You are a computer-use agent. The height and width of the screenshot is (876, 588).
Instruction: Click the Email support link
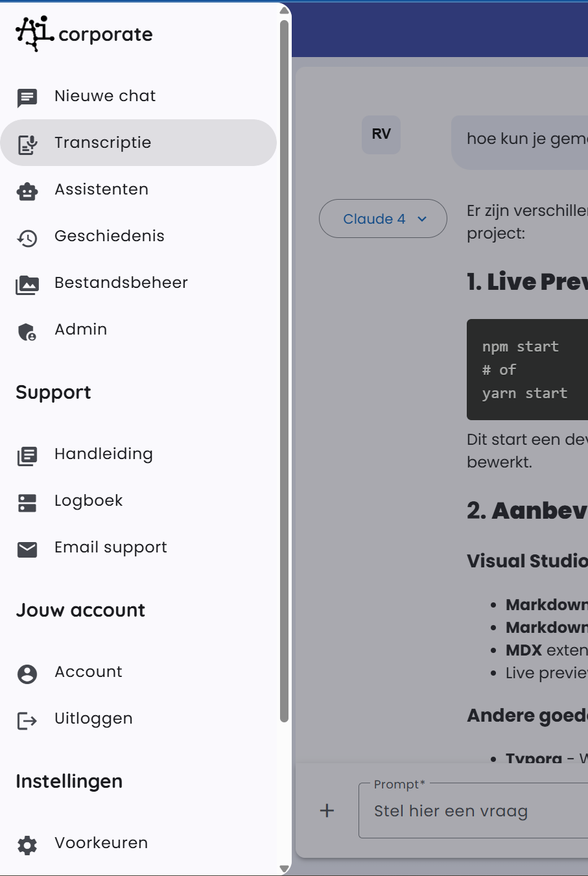click(111, 547)
